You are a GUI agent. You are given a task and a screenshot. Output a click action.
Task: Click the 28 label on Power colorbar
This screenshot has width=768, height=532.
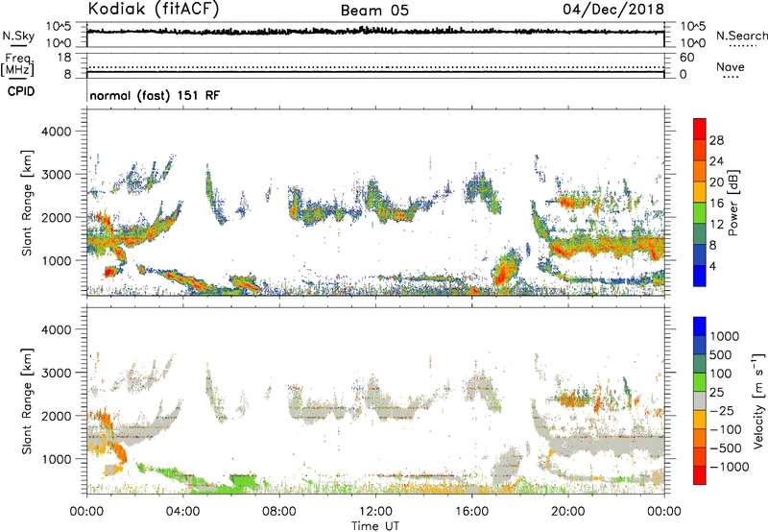coord(716,140)
